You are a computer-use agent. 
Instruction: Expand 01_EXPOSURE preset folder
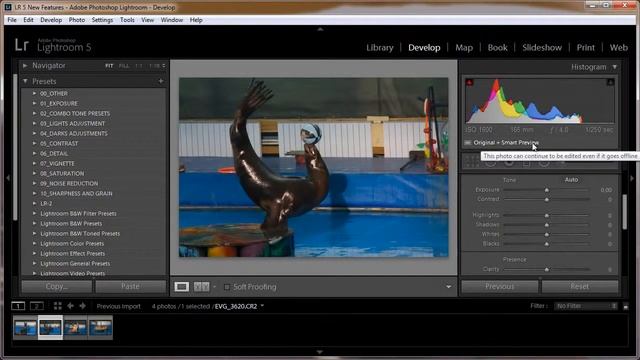tap(35, 103)
